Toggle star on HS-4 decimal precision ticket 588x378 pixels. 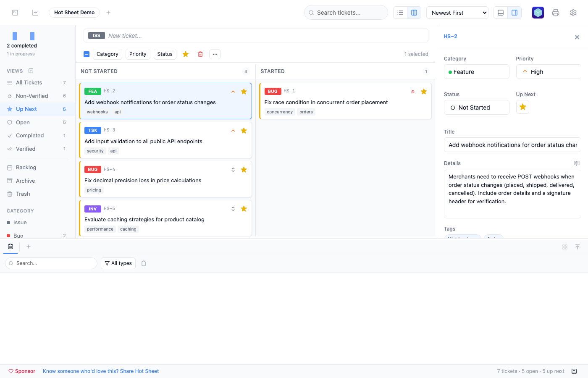pyautogui.click(x=244, y=170)
